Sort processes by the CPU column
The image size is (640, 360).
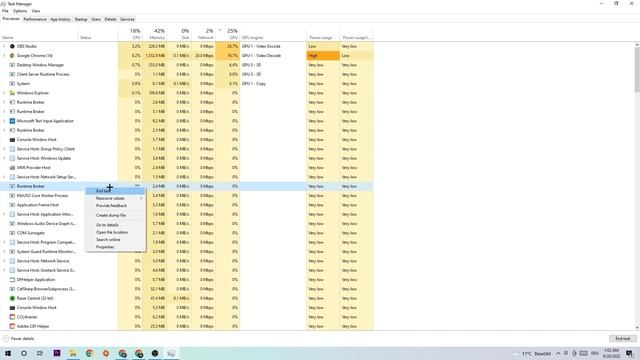tap(131, 34)
